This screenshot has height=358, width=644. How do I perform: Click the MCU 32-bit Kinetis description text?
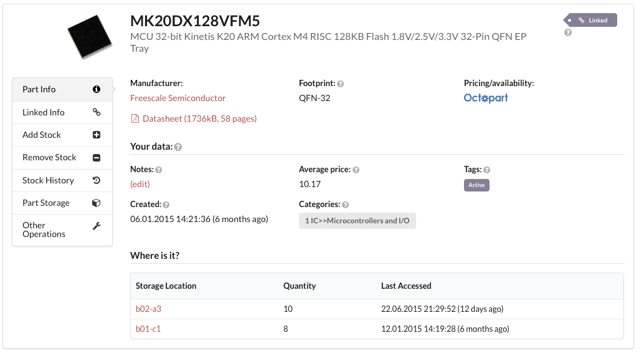tap(328, 42)
